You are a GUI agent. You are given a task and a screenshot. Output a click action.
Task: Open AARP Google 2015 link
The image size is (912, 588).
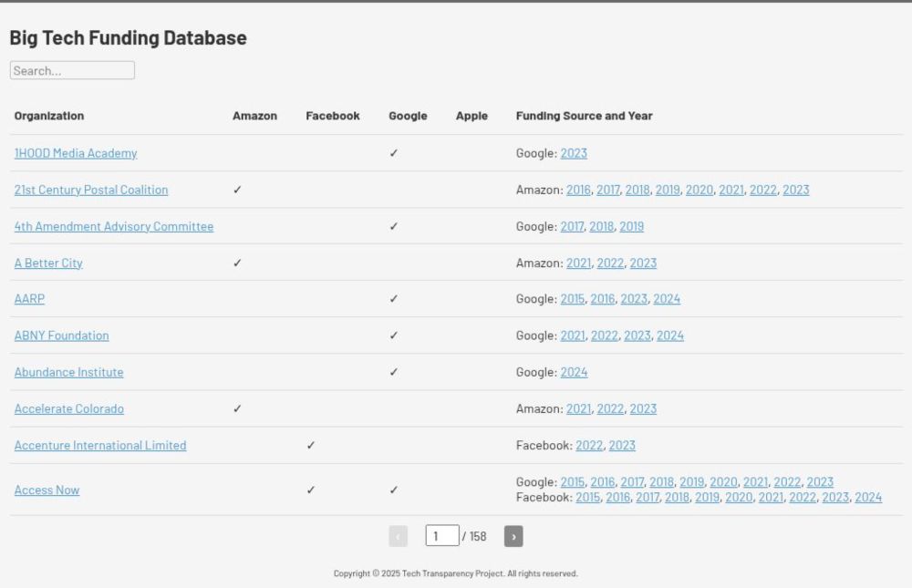click(x=573, y=298)
